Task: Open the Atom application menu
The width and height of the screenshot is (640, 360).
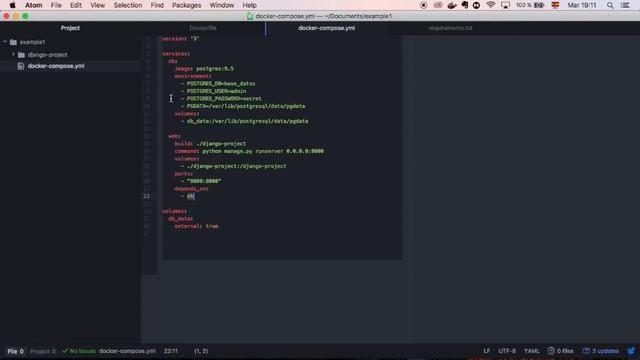Action: point(33,5)
